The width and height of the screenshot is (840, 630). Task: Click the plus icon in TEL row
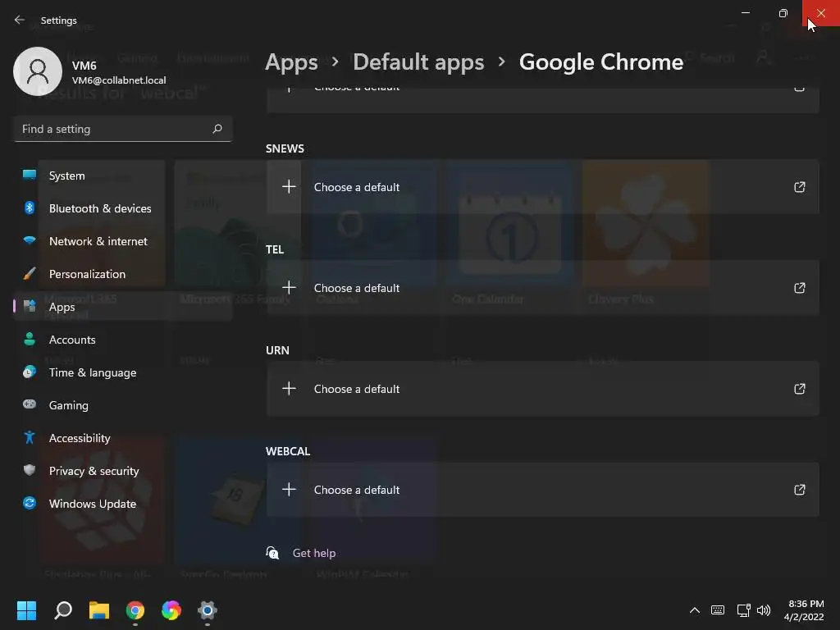pos(289,287)
